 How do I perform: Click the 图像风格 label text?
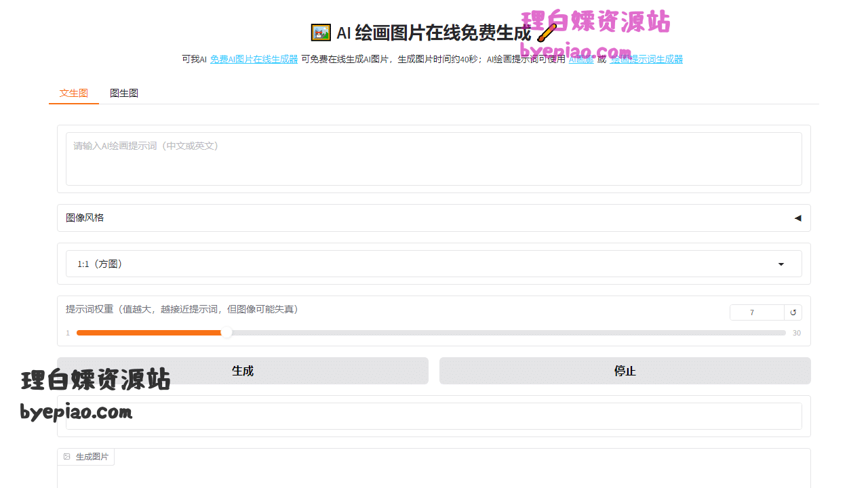click(85, 218)
